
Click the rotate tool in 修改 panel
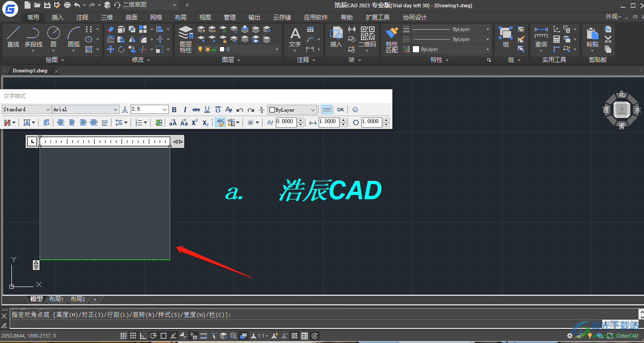(122, 49)
